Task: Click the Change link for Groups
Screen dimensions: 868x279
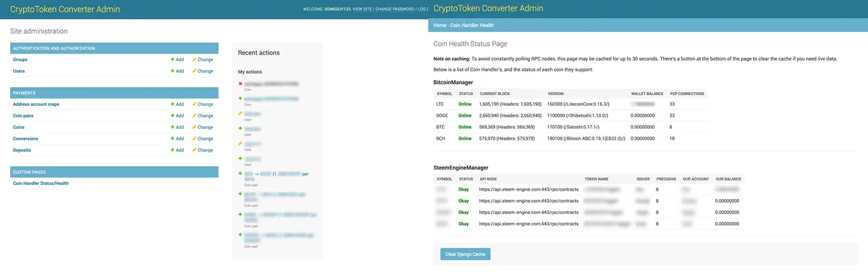Action: (202, 60)
